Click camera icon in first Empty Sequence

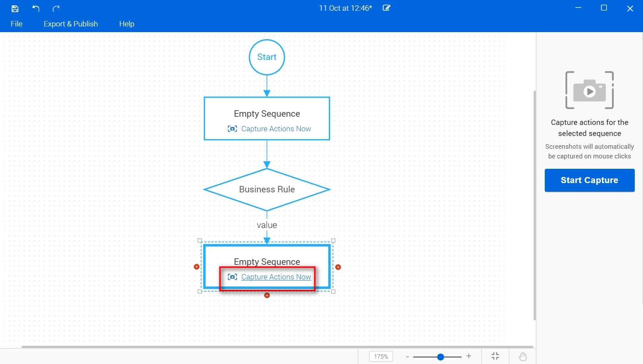(x=232, y=129)
